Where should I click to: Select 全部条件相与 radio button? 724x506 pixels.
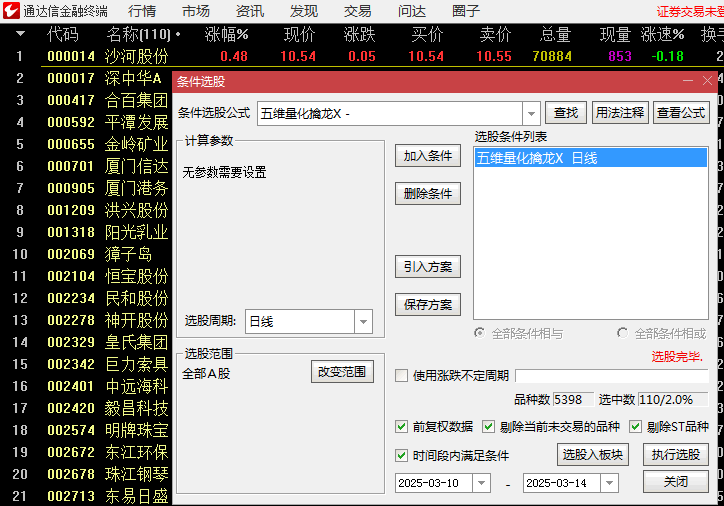pyautogui.click(x=480, y=333)
